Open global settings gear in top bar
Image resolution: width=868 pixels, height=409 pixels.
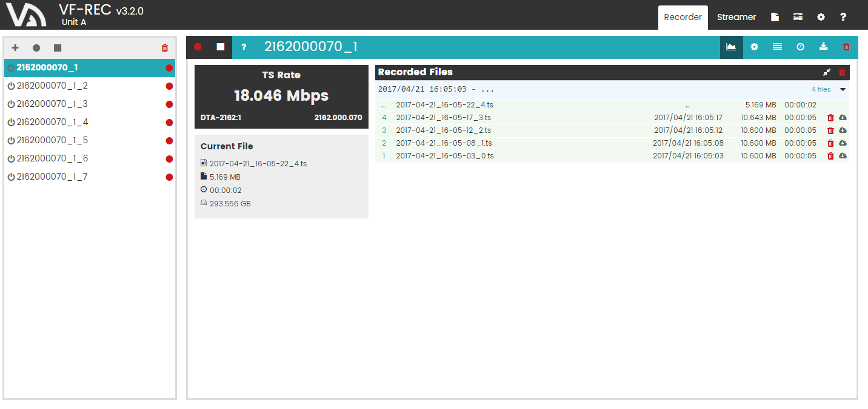[821, 17]
